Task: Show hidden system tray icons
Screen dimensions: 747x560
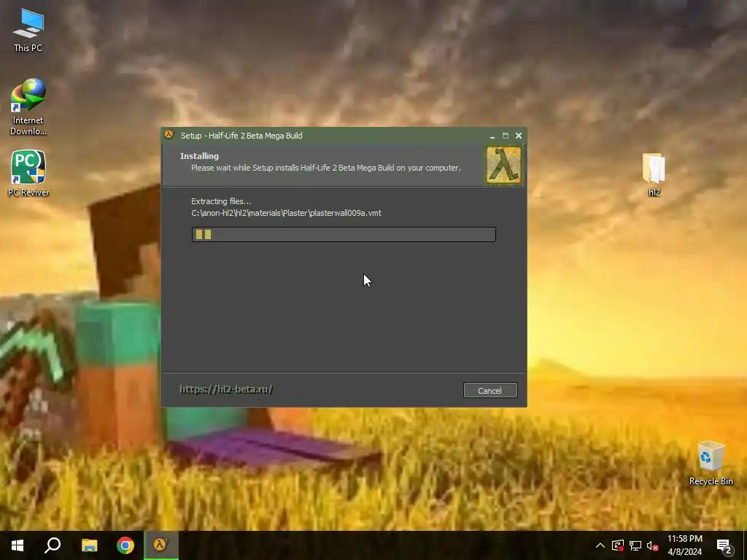Action: click(600, 545)
